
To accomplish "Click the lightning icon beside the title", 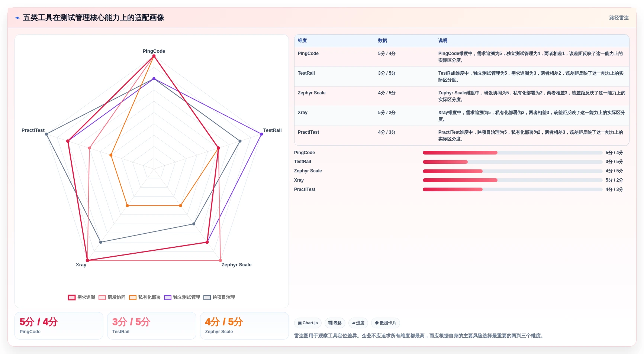I will pos(17,18).
